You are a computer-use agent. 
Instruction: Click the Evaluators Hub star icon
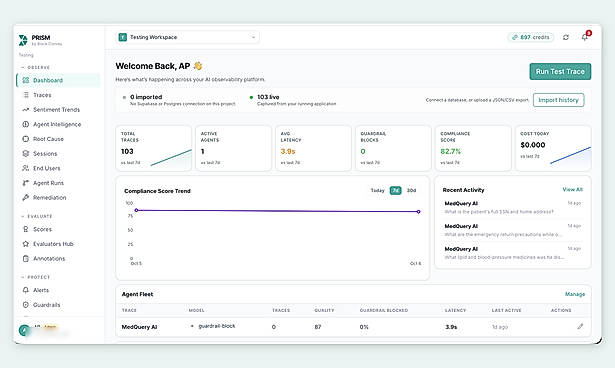click(x=26, y=244)
